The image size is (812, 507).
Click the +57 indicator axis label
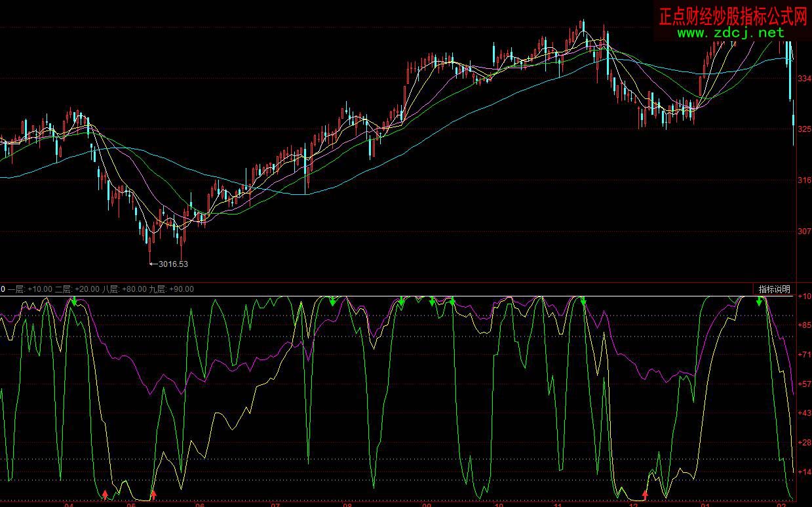pyautogui.click(x=802, y=384)
